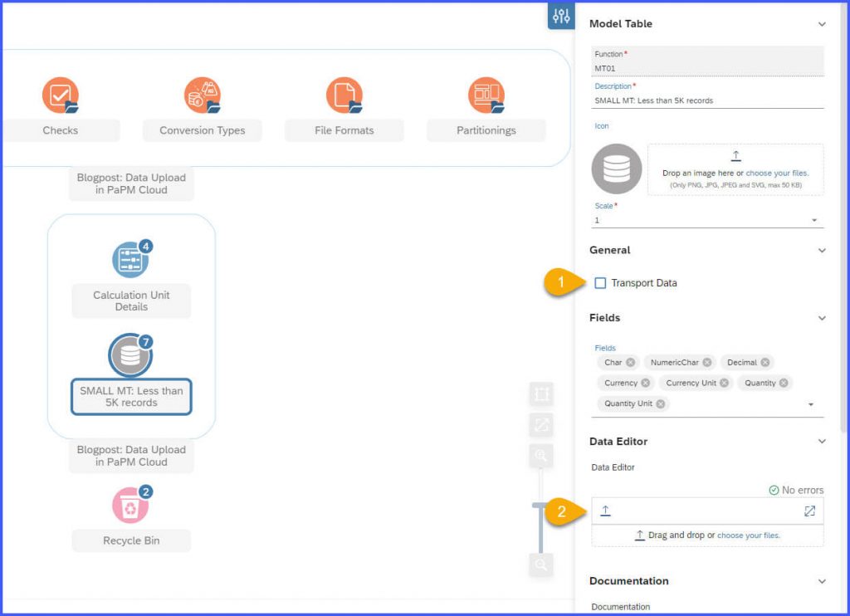This screenshot has height=616, width=850.
Task: Collapse the General section
Action: click(x=822, y=250)
